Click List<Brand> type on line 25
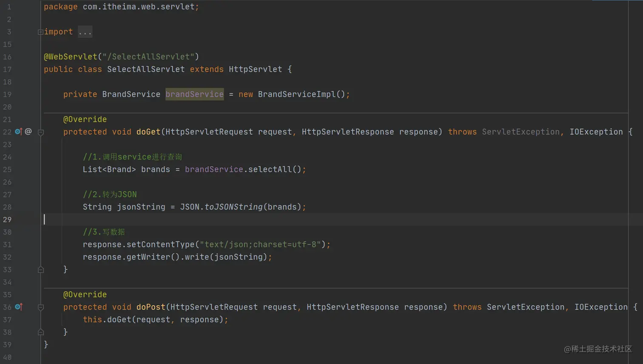This screenshot has height=364, width=643. coord(109,169)
